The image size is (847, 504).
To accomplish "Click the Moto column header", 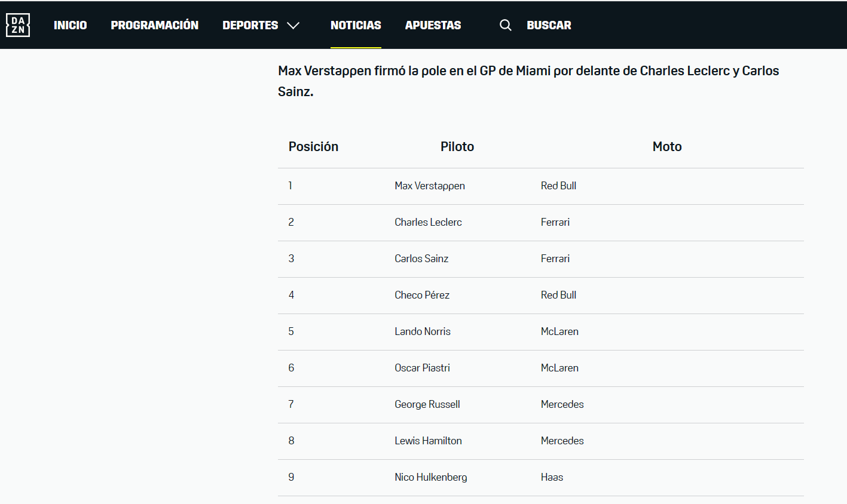I will coord(667,146).
